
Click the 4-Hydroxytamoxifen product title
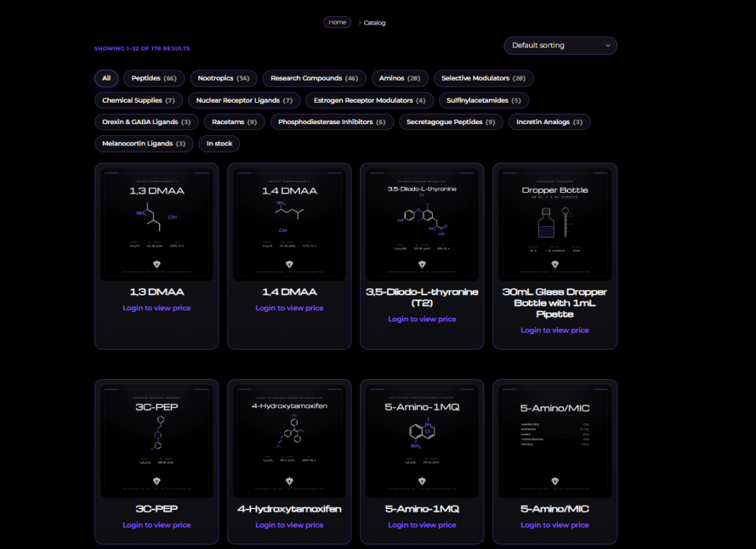tap(289, 509)
